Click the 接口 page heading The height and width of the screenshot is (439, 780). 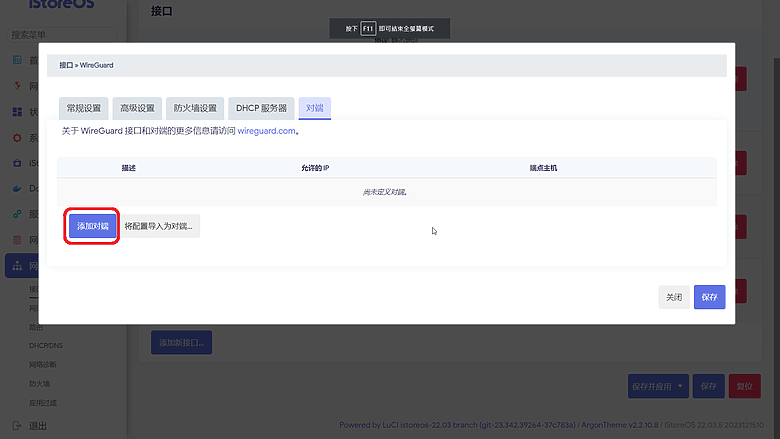coord(162,11)
